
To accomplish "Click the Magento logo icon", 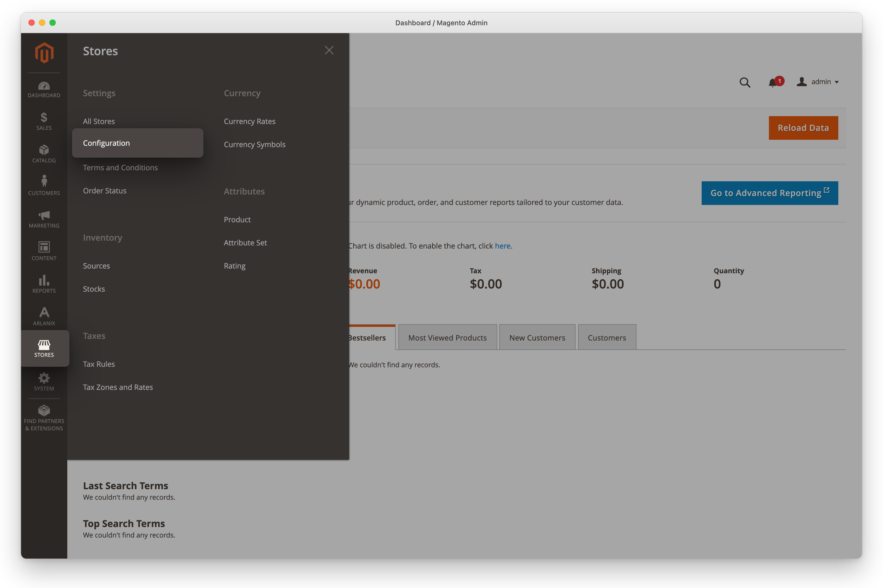I will [44, 53].
